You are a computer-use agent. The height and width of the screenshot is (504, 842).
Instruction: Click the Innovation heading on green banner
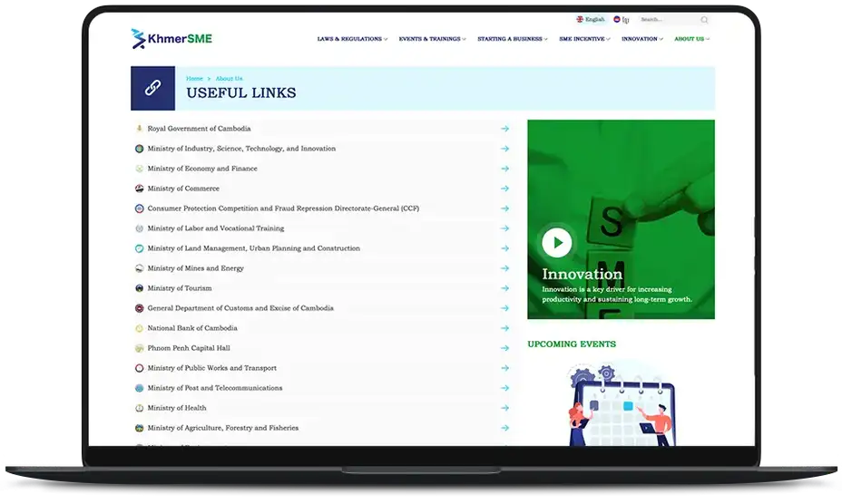(x=583, y=275)
